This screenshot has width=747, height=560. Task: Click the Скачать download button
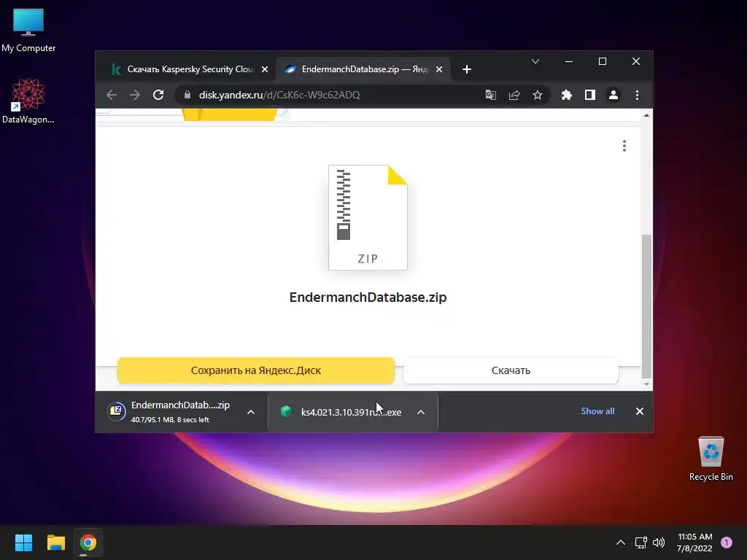pyautogui.click(x=511, y=370)
